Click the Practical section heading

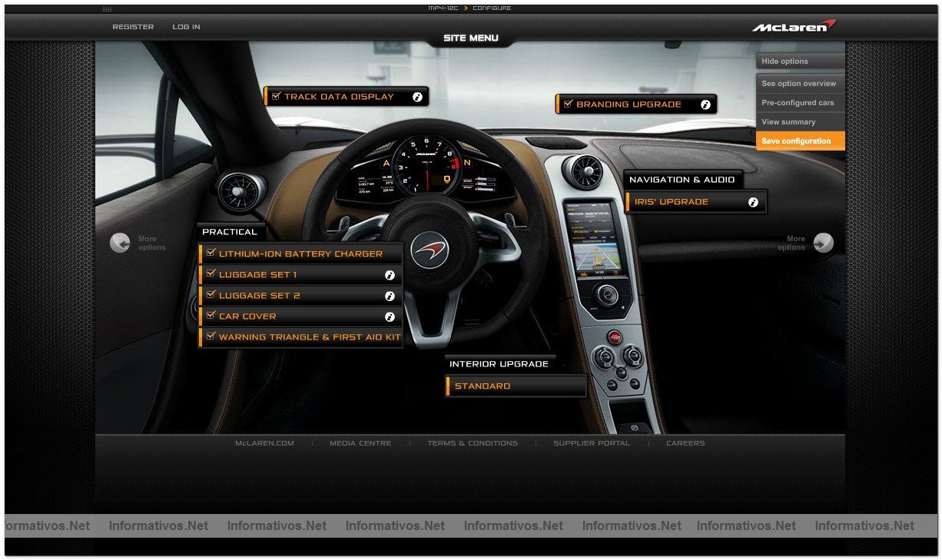pos(229,232)
